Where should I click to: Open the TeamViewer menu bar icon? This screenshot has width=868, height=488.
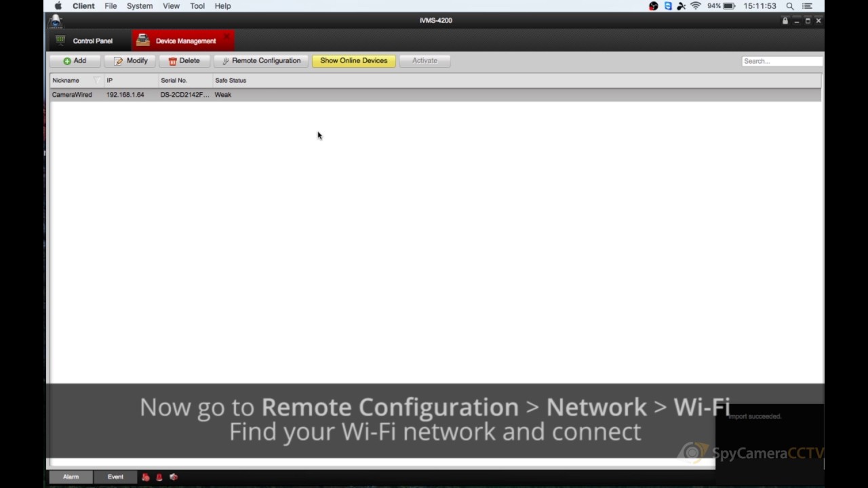[x=668, y=6]
